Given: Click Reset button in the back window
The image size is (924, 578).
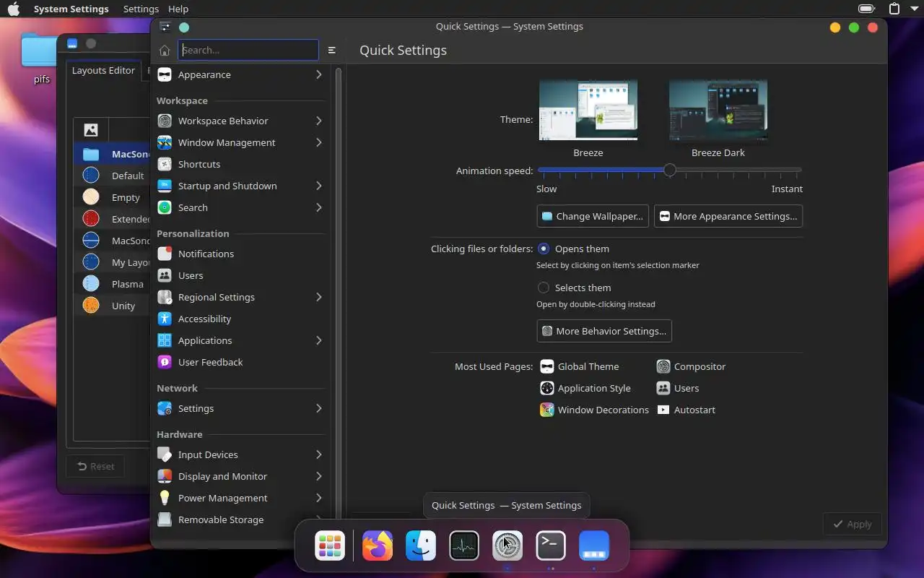Looking at the screenshot, I should tap(95, 466).
